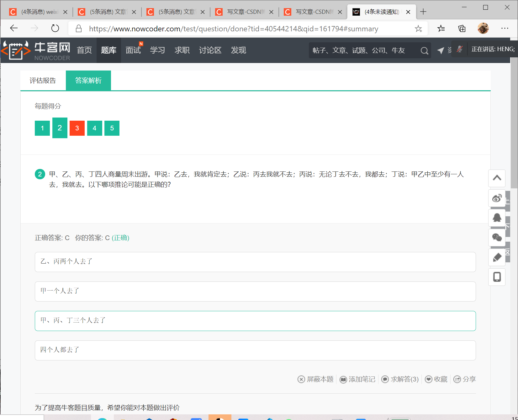
Task: Select option '甲、丙、丁三个人去了'
Action: pos(255,321)
